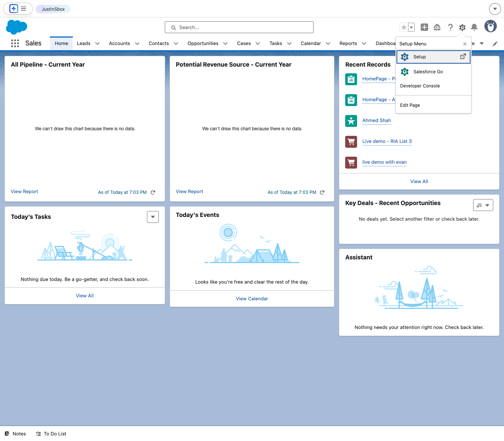This screenshot has height=441, width=504.
Task: Open the Reports tab
Action: click(348, 44)
